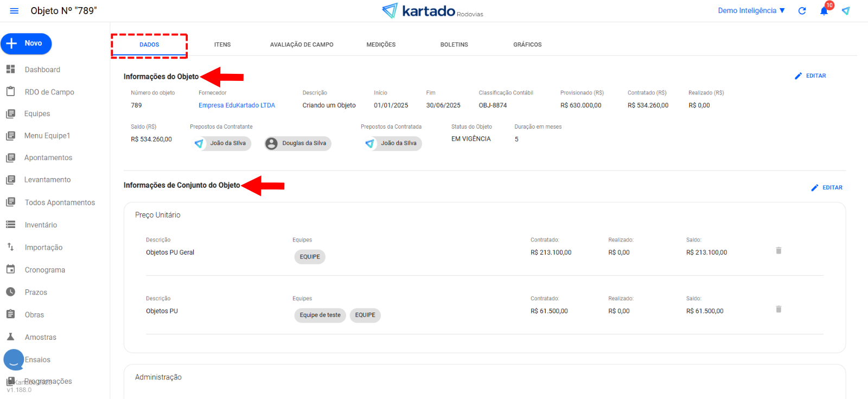Go to Cronograma in sidebar
This screenshot has height=399, width=868.
[x=44, y=270]
